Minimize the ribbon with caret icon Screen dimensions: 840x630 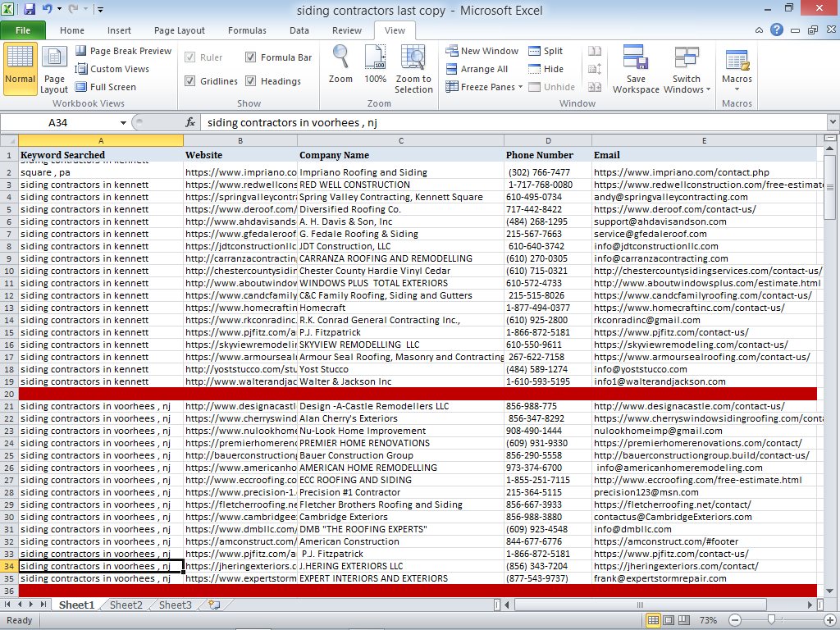click(x=759, y=30)
